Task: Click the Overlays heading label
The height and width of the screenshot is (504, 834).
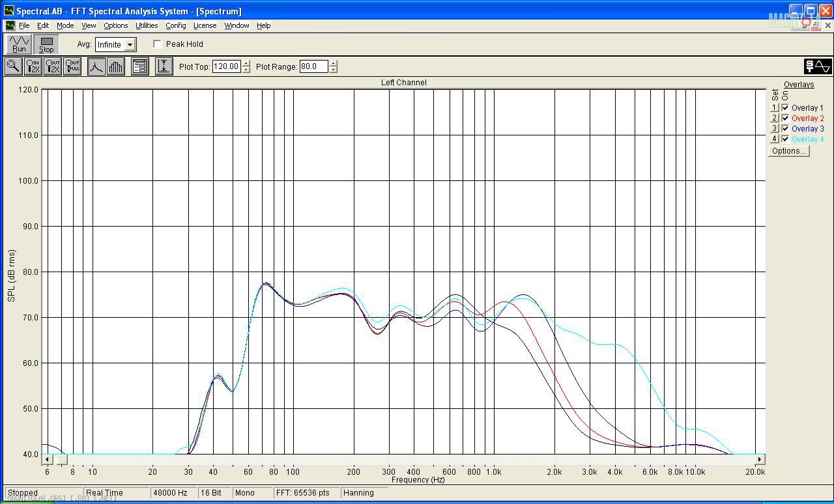Action: [799, 85]
